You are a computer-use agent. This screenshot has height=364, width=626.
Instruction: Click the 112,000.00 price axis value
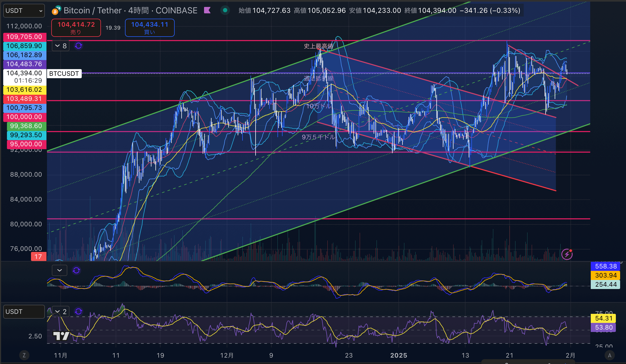[x=24, y=26]
